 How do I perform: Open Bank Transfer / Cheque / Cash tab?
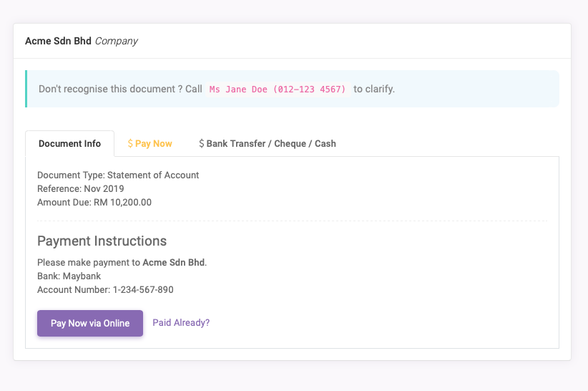[268, 144]
